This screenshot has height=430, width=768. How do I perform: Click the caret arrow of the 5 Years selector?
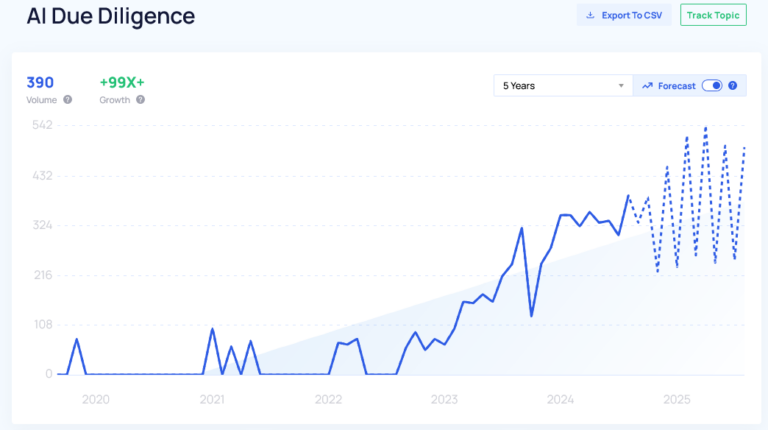[621, 86]
